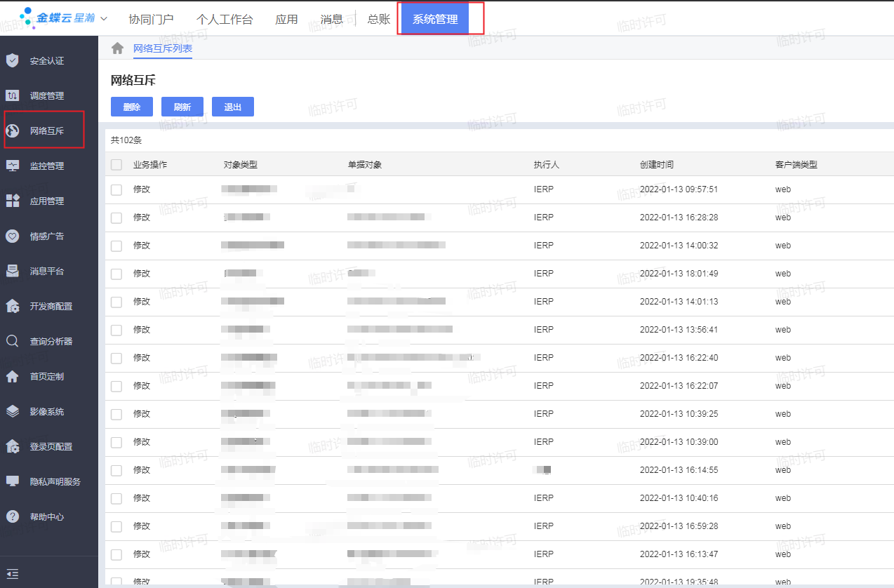
Task: Open the 查询分析器 magnifier icon
Action: click(x=13, y=341)
